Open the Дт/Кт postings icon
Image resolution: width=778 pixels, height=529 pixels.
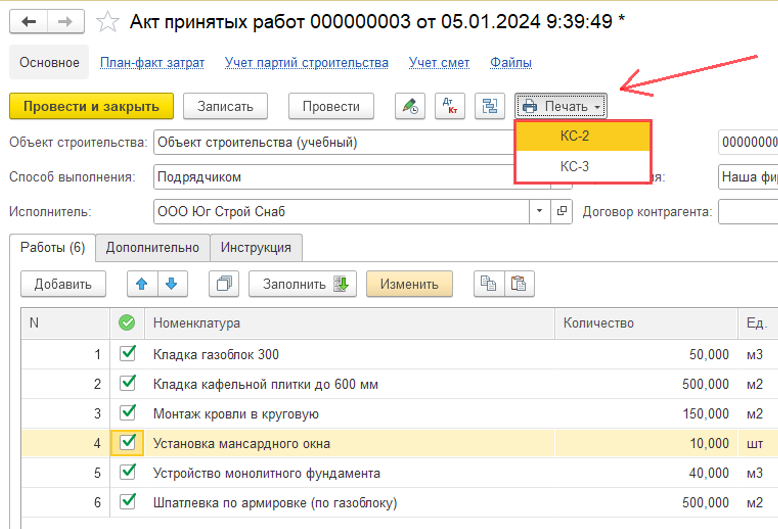pos(449,106)
